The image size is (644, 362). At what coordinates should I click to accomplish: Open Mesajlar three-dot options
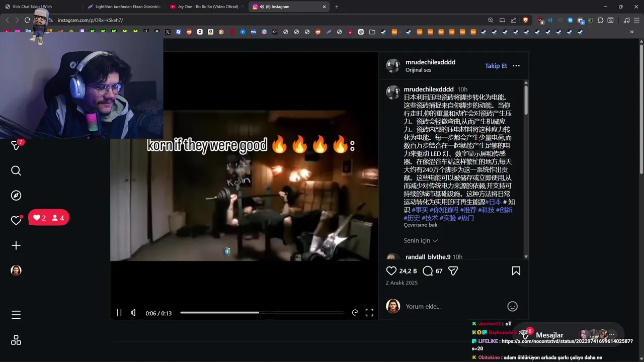(612, 334)
